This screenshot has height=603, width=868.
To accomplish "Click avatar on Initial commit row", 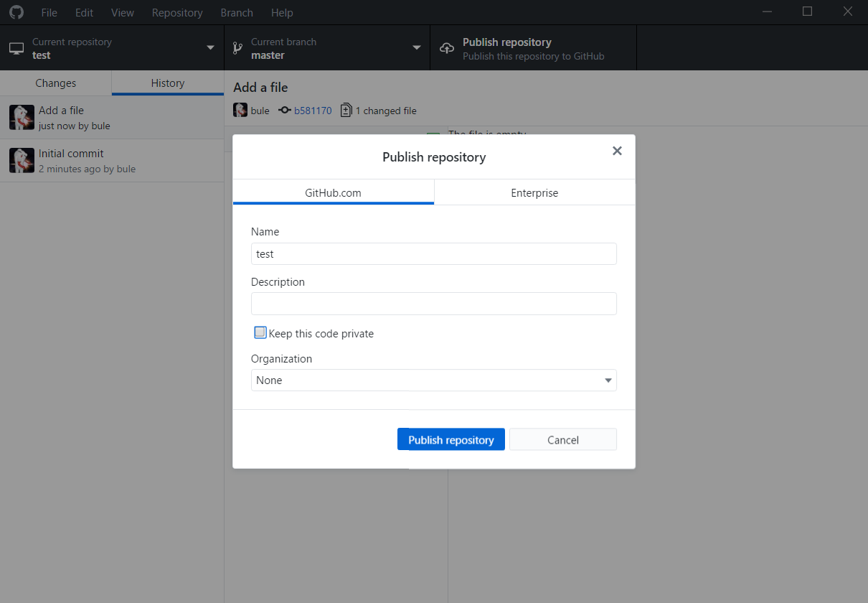I will click(22, 160).
